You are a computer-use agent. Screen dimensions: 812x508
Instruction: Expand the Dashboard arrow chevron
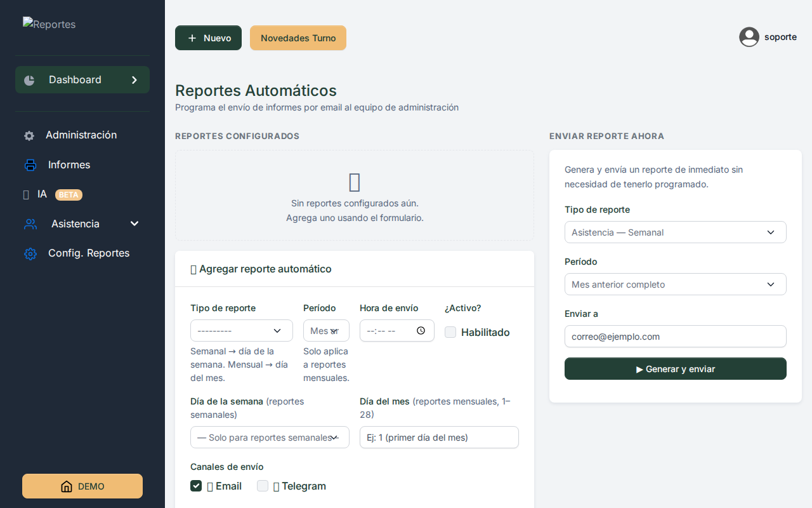pos(134,80)
